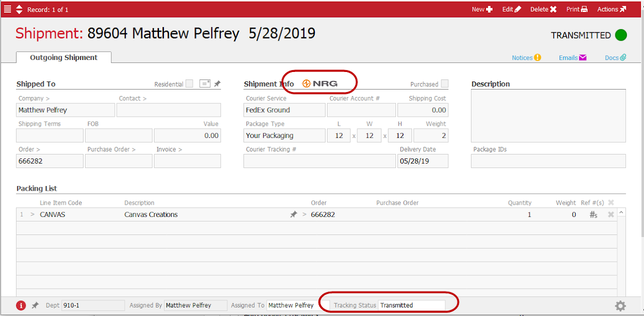Click the pin icon on Canvas Creations row

coord(294,215)
